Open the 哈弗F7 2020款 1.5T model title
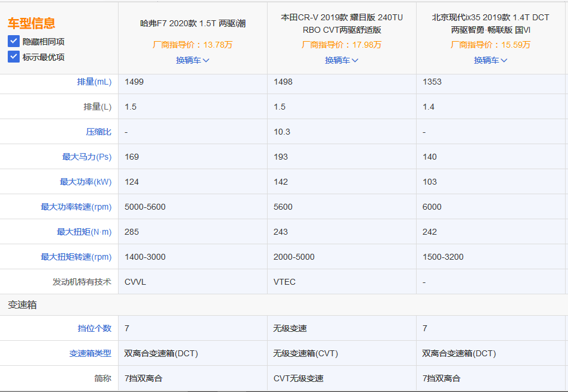 pyautogui.click(x=193, y=24)
